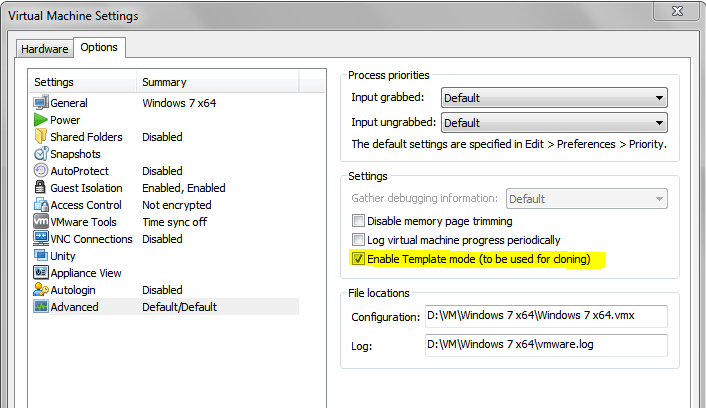Click the Autologin icon
Screen dimensions: 706x408
click(x=41, y=290)
